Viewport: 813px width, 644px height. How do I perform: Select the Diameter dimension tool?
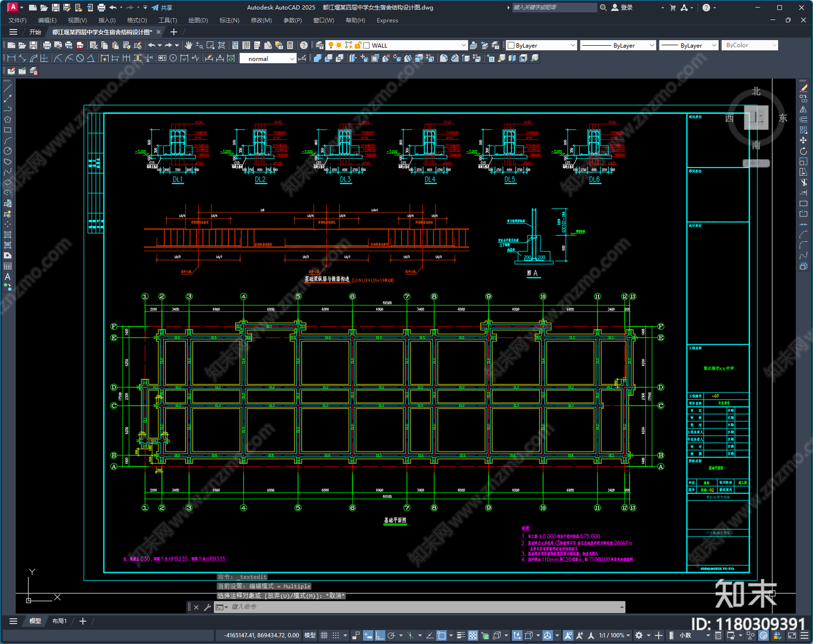coord(80,58)
